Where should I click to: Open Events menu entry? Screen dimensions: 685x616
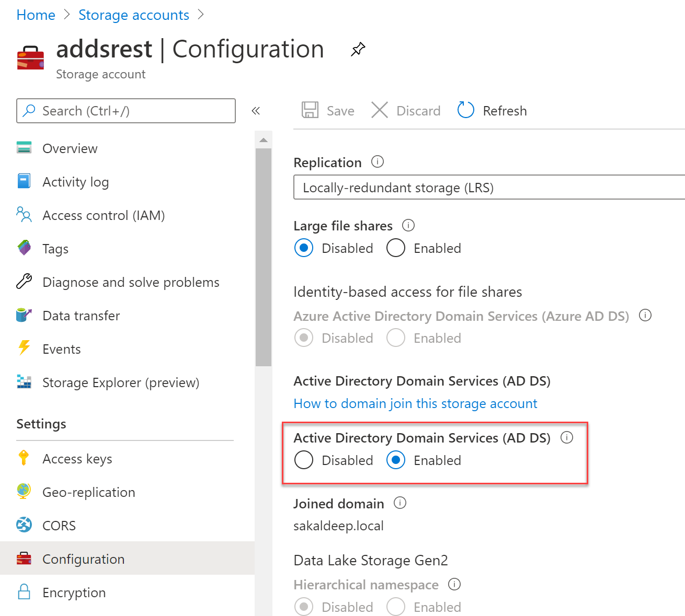[x=127, y=349]
